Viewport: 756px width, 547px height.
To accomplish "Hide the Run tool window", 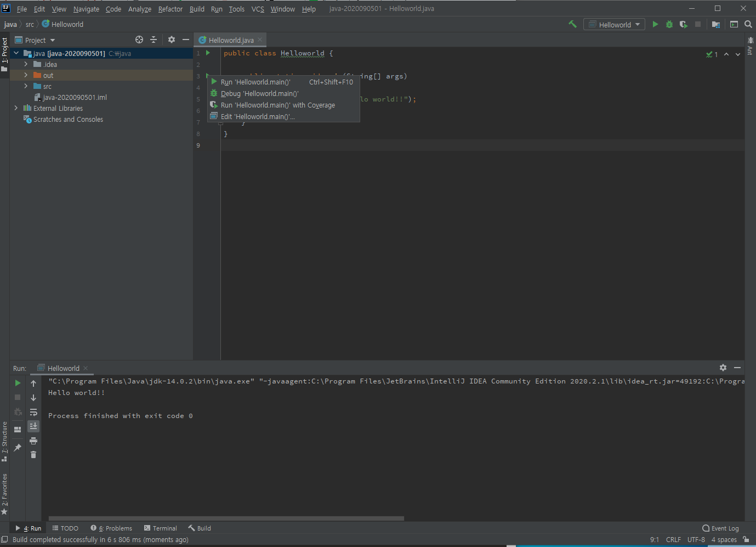I will pyautogui.click(x=737, y=368).
